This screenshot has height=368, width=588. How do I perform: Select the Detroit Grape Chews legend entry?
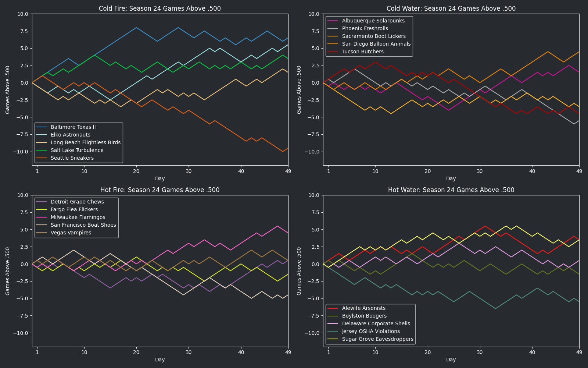pos(77,202)
